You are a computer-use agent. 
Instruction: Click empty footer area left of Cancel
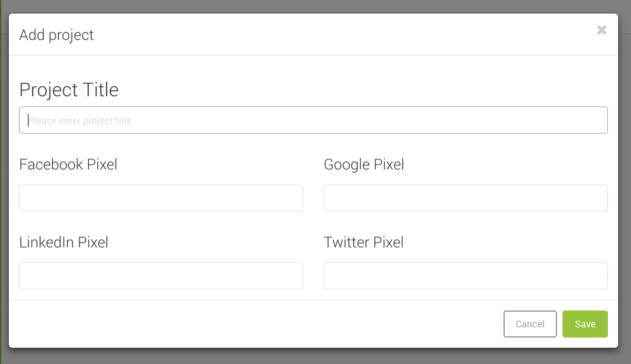click(x=251, y=324)
